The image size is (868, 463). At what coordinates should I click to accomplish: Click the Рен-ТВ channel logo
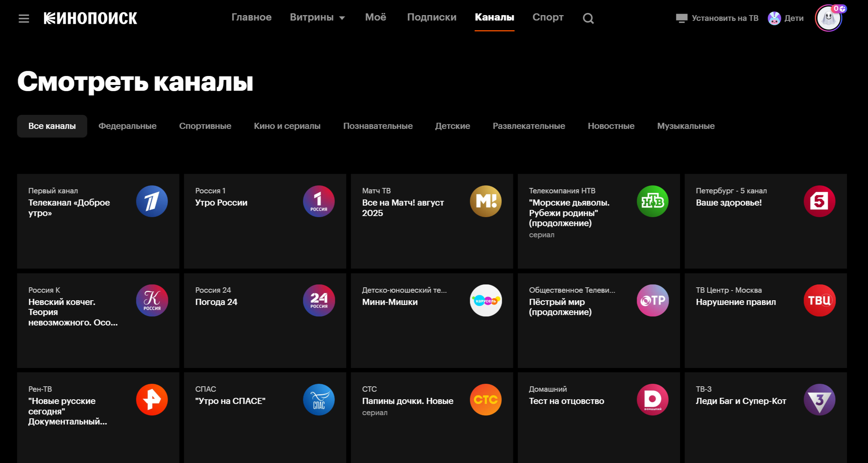pos(152,400)
